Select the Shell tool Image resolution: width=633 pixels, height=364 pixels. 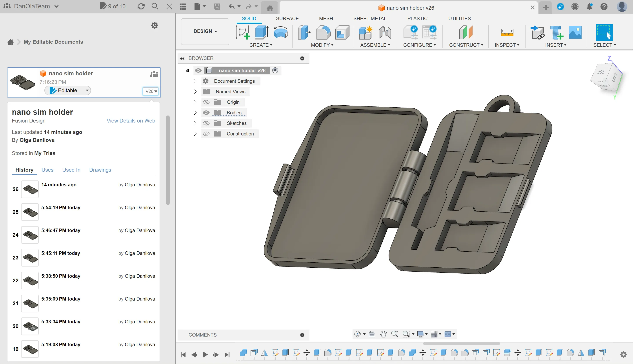(x=342, y=32)
